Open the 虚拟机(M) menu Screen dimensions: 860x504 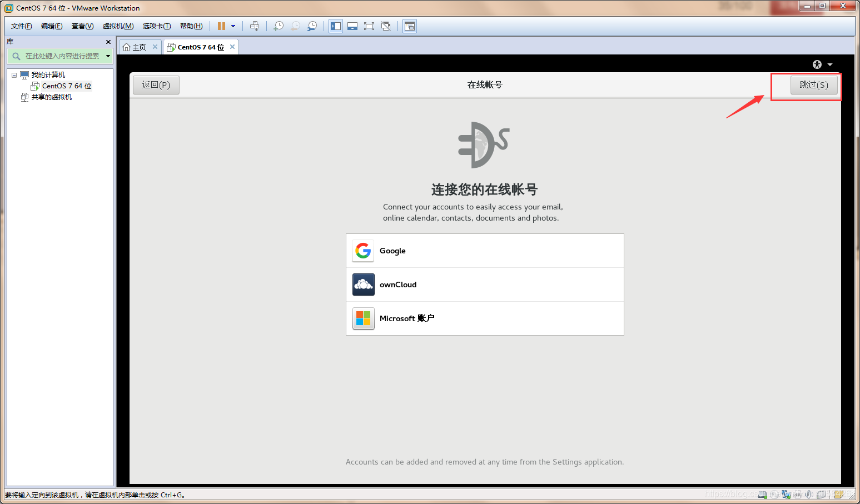tap(118, 26)
